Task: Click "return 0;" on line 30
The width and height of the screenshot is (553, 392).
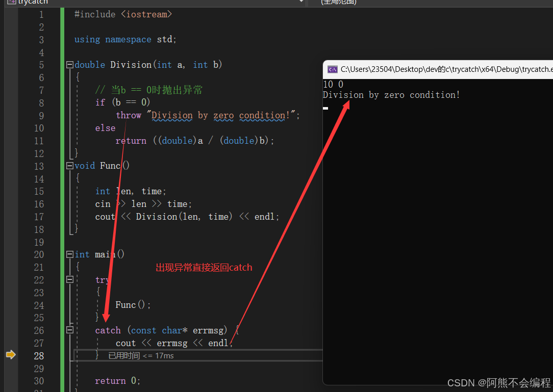Action: [x=118, y=381]
